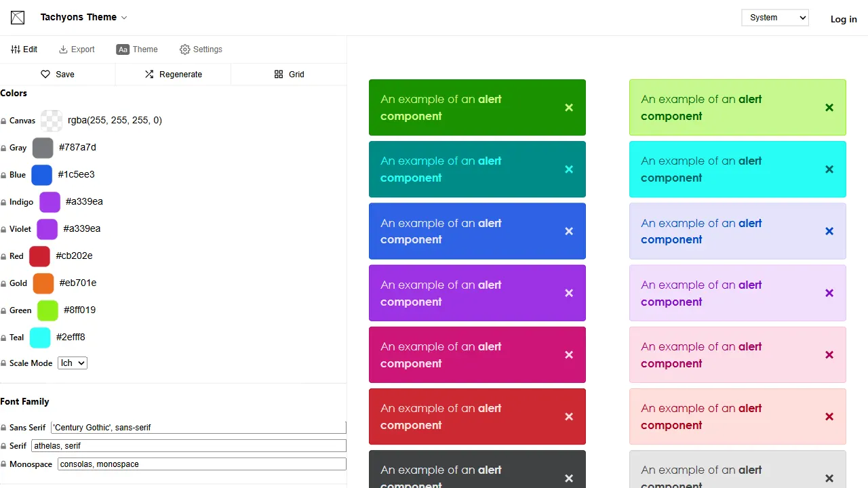Expand the Tachyons Theme chevron menu
Screen dimensions: 868x488
click(124, 18)
